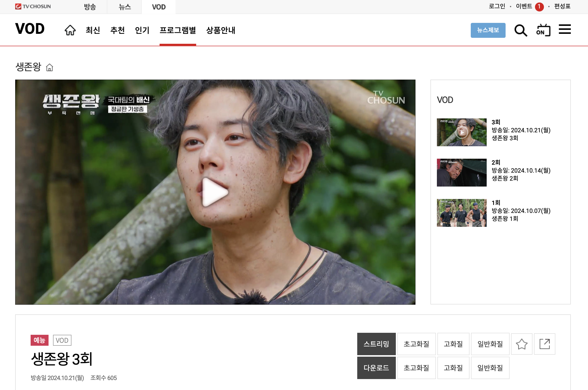Screen dimensions: 588x390
Task: Open episode 1회 thumbnail
Action: (x=461, y=213)
